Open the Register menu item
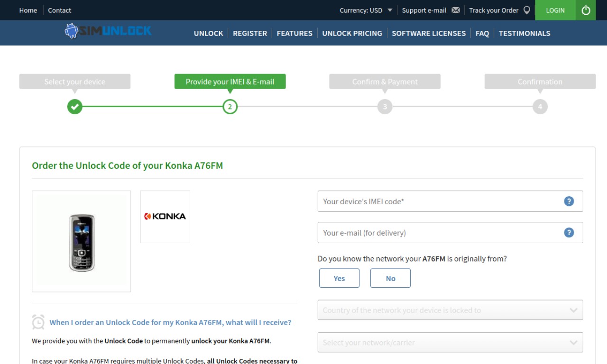 point(250,33)
